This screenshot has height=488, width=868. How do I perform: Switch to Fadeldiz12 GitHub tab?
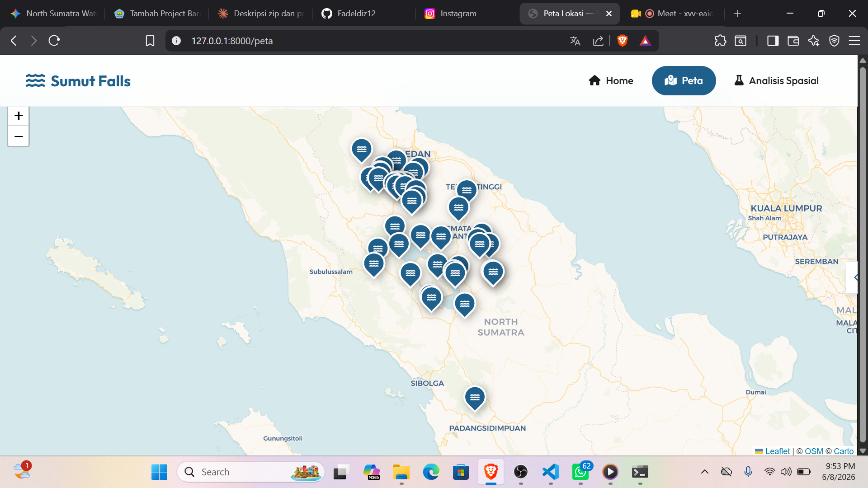pos(364,14)
